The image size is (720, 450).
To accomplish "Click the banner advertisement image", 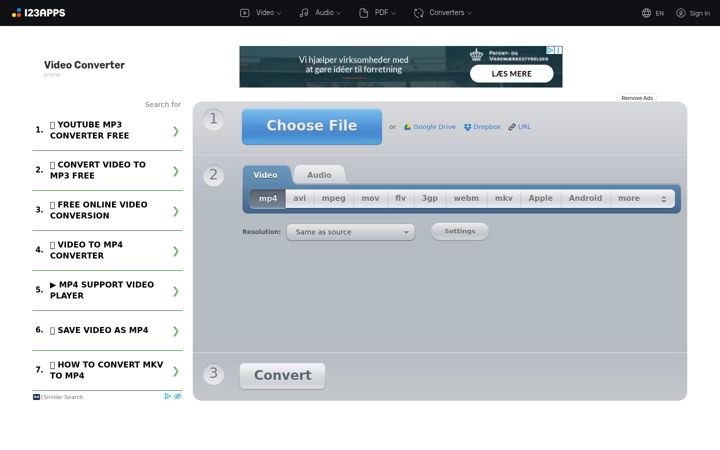I will (400, 67).
